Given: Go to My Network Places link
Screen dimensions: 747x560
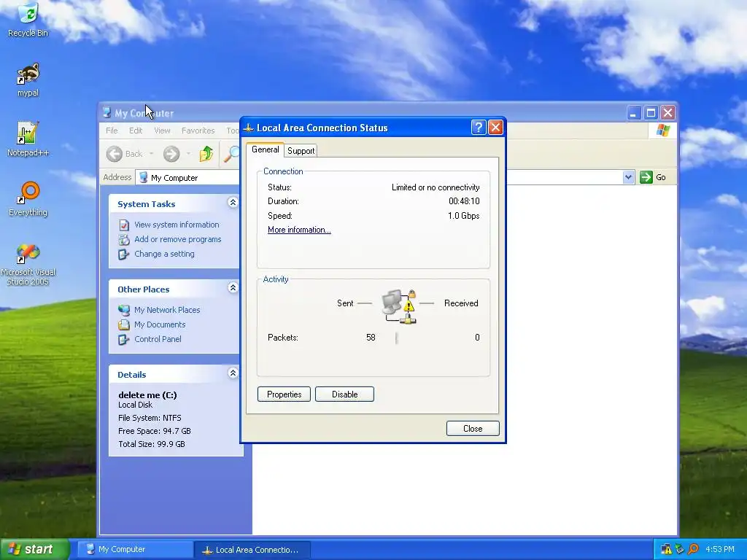Looking at the screenshot, I should [x=167, y=310].
